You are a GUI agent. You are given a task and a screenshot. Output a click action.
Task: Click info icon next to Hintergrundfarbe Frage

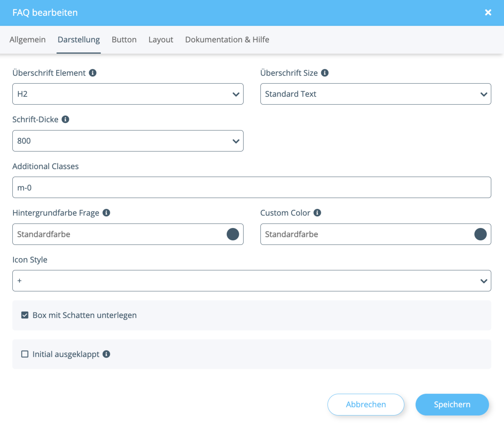[x=106, y=213]
